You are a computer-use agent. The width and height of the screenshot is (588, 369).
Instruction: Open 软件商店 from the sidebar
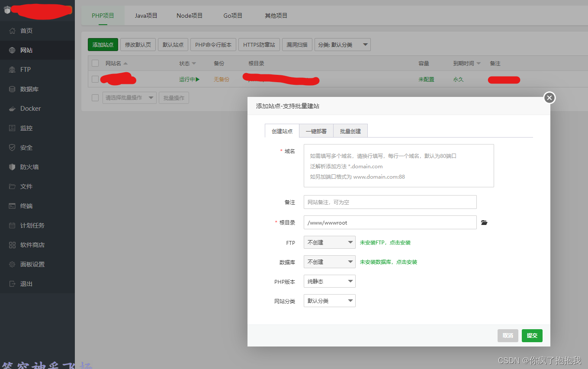click(x=37, y=245)
